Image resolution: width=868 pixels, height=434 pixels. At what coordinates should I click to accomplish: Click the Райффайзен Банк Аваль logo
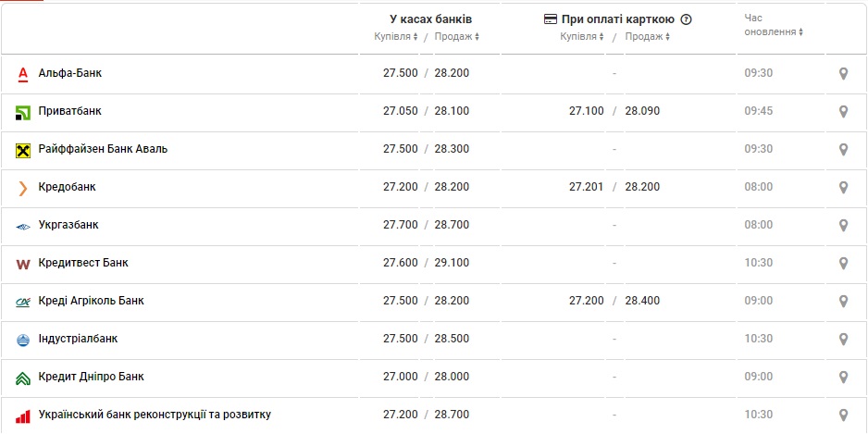tap(23, 149)
